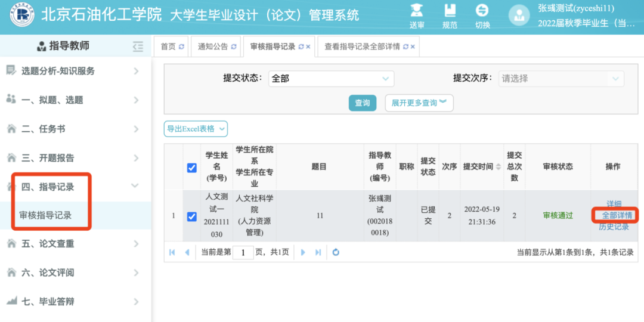Jump to first page arrow icon
Image resolution: width=644 pixels, height=322 pixels.
coord(172,252)
